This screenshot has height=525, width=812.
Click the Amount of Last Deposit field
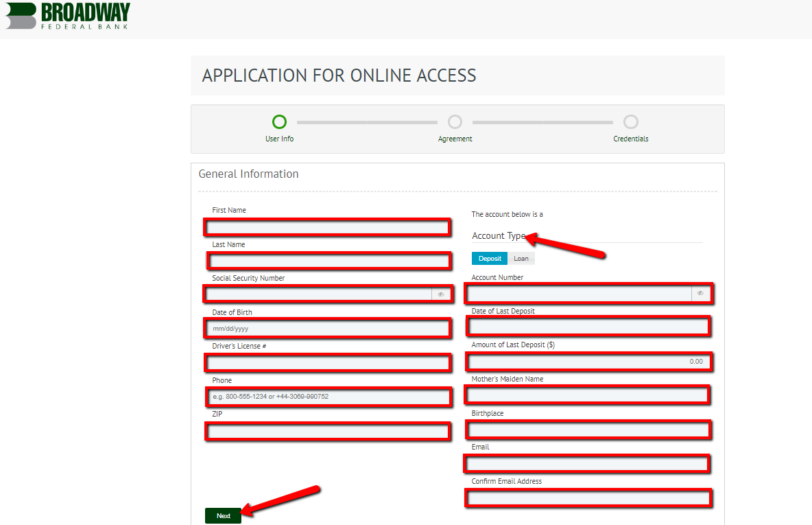point(588,362)
